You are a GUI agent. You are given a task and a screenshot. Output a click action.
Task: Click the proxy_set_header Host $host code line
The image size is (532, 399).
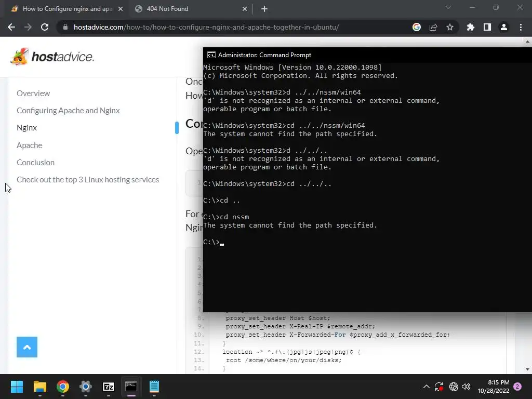pos(278,318)
